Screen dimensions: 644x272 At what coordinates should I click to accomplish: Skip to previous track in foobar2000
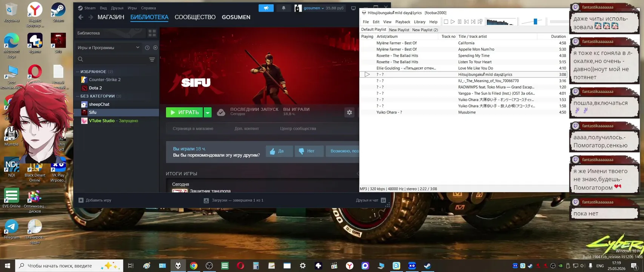[466, 22]
